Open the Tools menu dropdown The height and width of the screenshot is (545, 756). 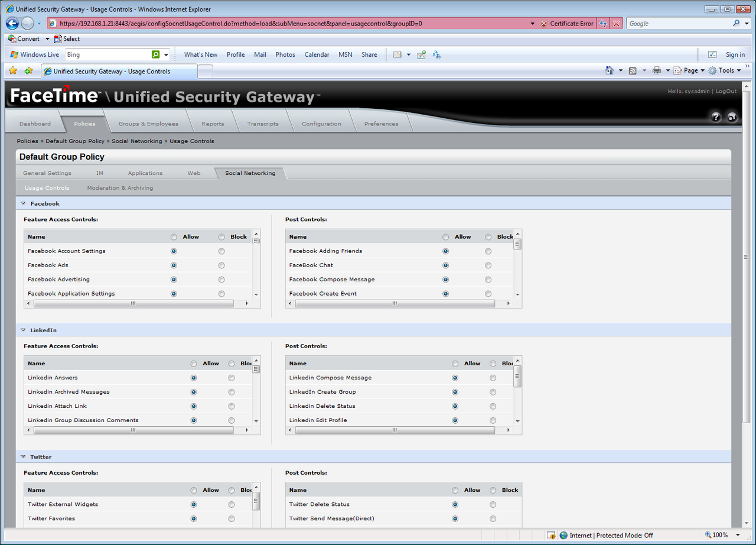pyautogui.click(x=725, y=70)
